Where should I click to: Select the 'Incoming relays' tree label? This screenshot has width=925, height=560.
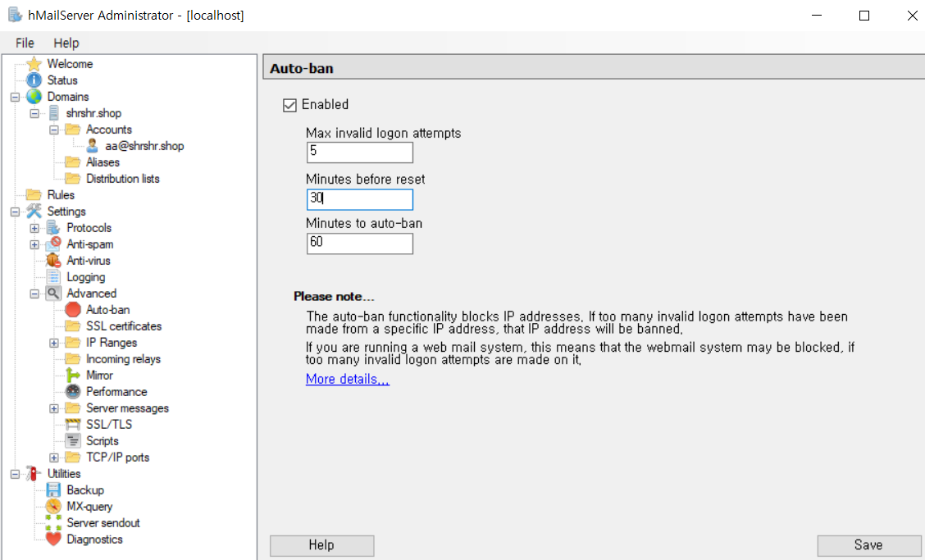[x=123, y=359]
